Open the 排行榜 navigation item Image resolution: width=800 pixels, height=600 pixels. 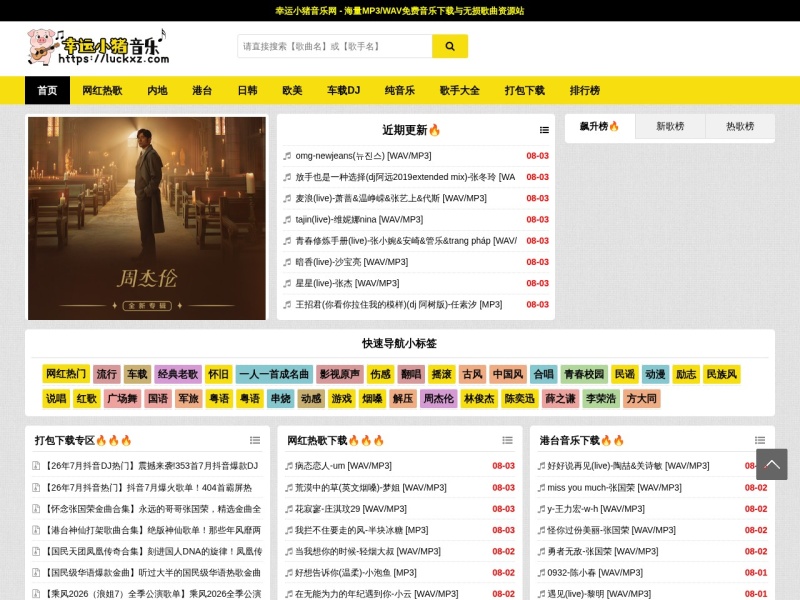[x=585, y=90]
